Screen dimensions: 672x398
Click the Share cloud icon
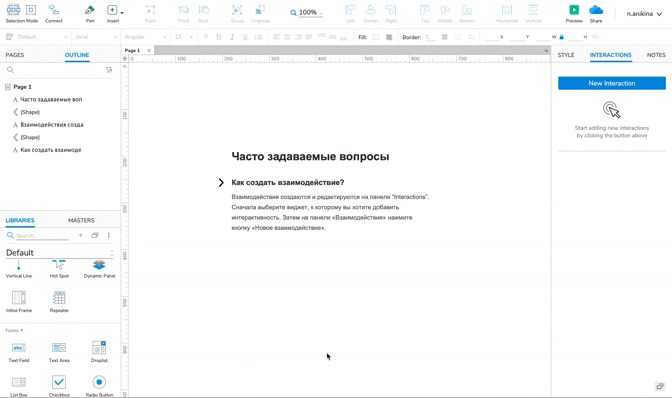point(596,10)
